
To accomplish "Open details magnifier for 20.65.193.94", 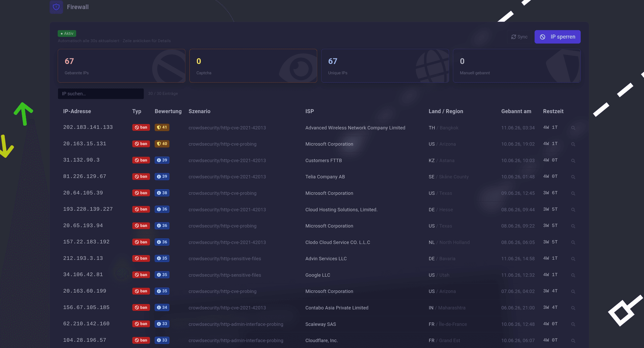I will coord(573,226).
